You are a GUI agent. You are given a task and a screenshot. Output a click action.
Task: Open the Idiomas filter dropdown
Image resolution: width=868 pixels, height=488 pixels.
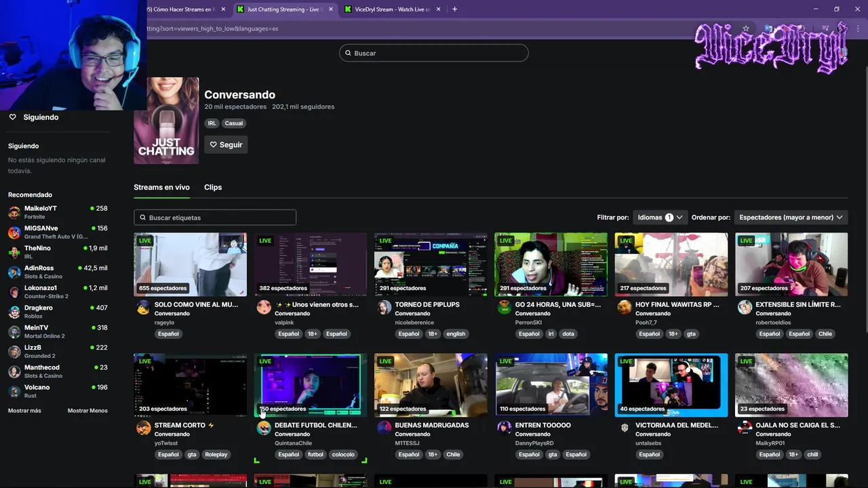[x=660, y=218]
